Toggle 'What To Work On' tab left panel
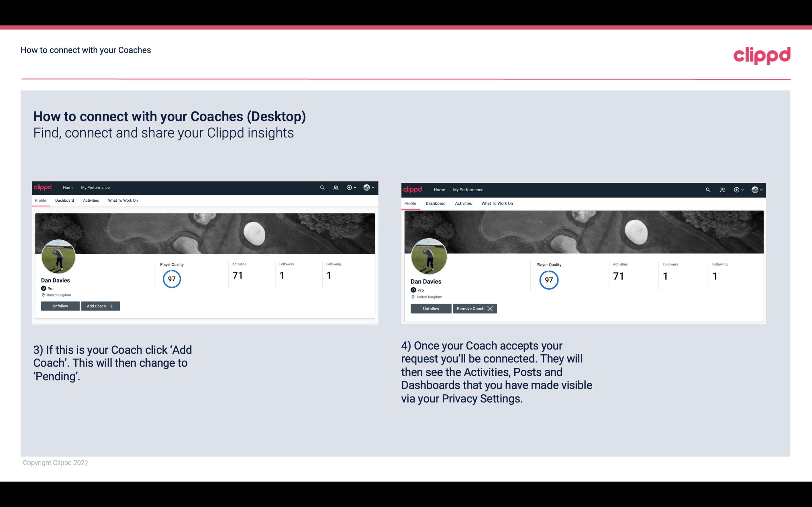This screenshot has width=812, height=507. 122,200
